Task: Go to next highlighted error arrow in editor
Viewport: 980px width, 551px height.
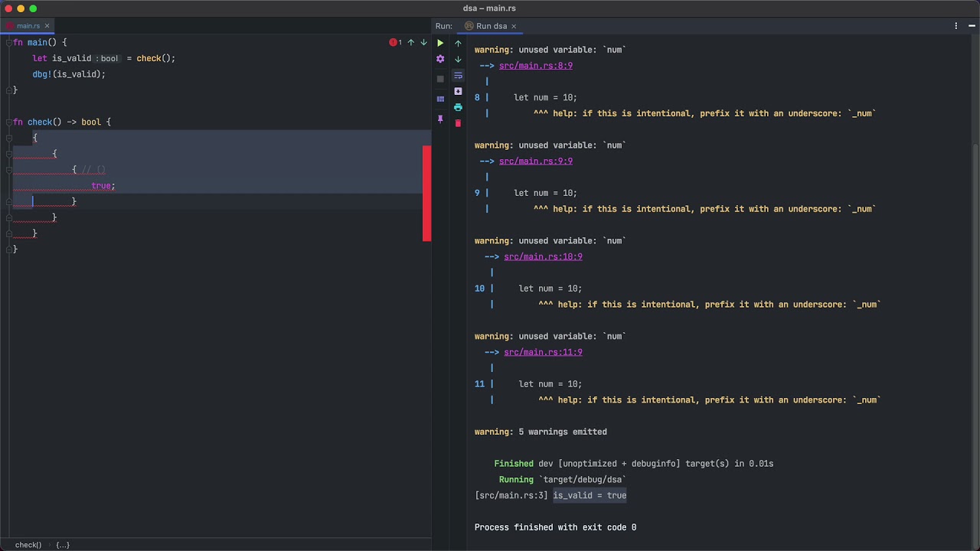Action: [x=423, y=42]
